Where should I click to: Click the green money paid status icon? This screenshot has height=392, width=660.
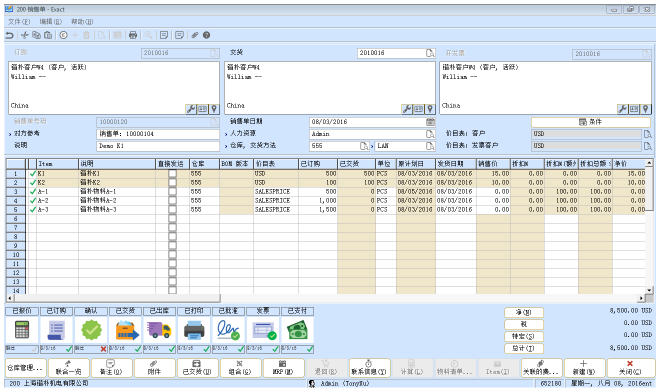point(298,330)
